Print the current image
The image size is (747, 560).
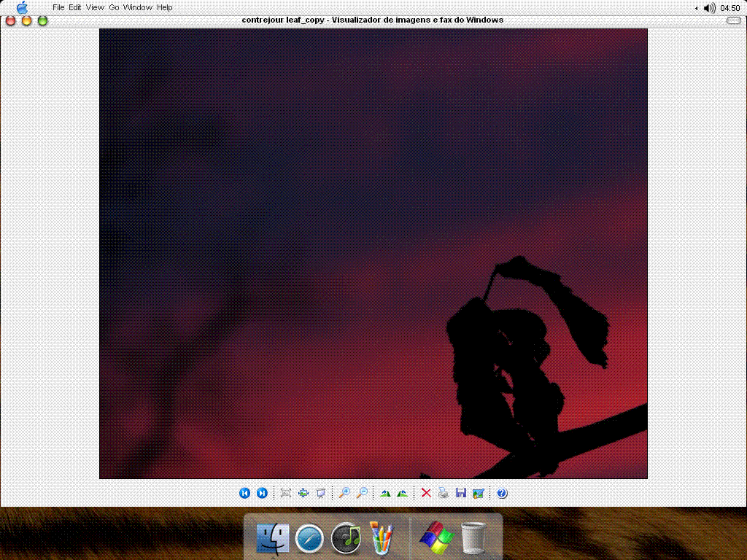[443, 493]
